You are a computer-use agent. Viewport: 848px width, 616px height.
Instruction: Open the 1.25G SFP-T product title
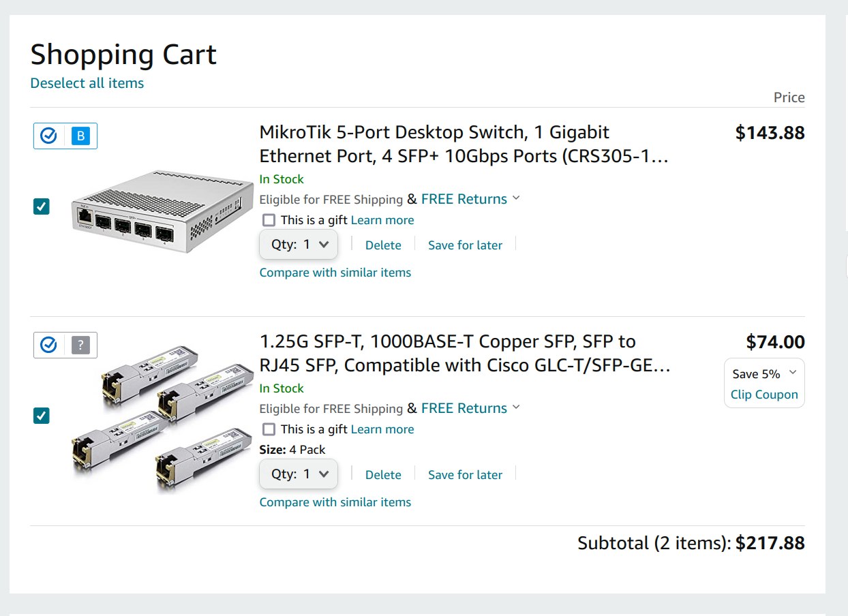pyautogui.click(x=465, y=354)
